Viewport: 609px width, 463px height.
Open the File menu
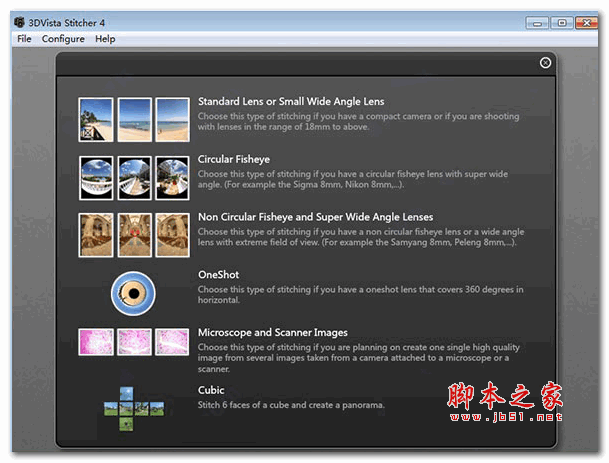pyautogui.click(x=24, y=39)
